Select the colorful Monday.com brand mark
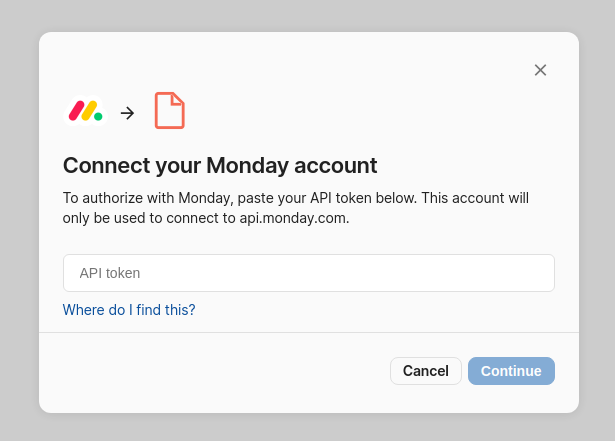Image resolution: width=615 pixels, height=441 pixels. click(x=85, y=111)
